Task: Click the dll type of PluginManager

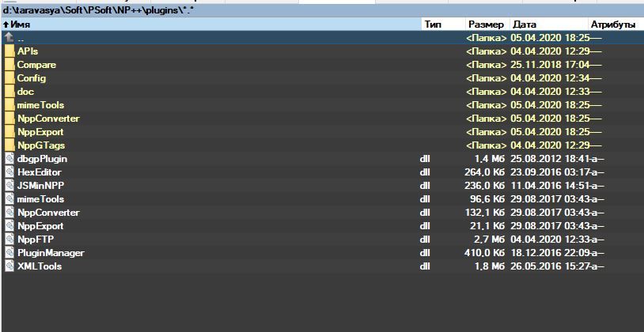Action: (425, 253)
